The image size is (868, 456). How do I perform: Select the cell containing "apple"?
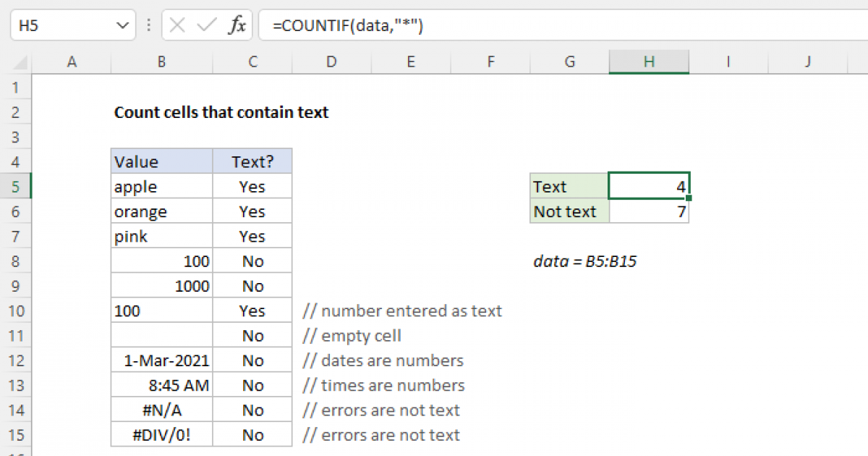point(161,187)
